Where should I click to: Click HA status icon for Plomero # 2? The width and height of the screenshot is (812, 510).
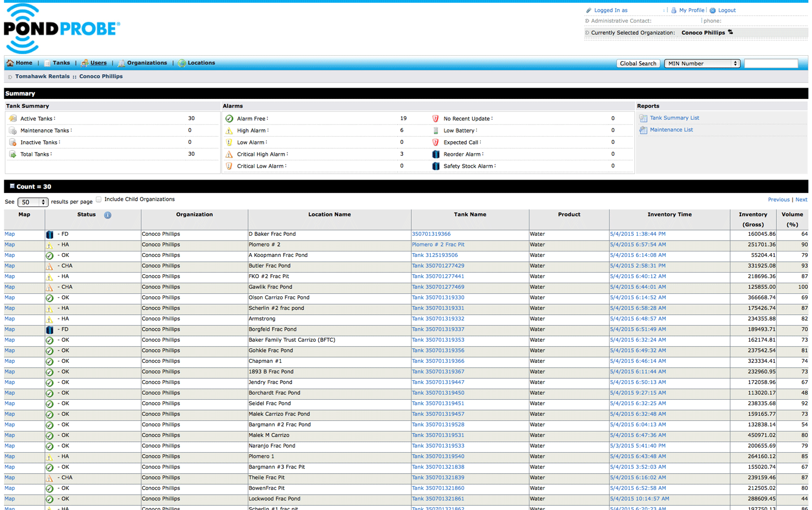pos(49,245)
